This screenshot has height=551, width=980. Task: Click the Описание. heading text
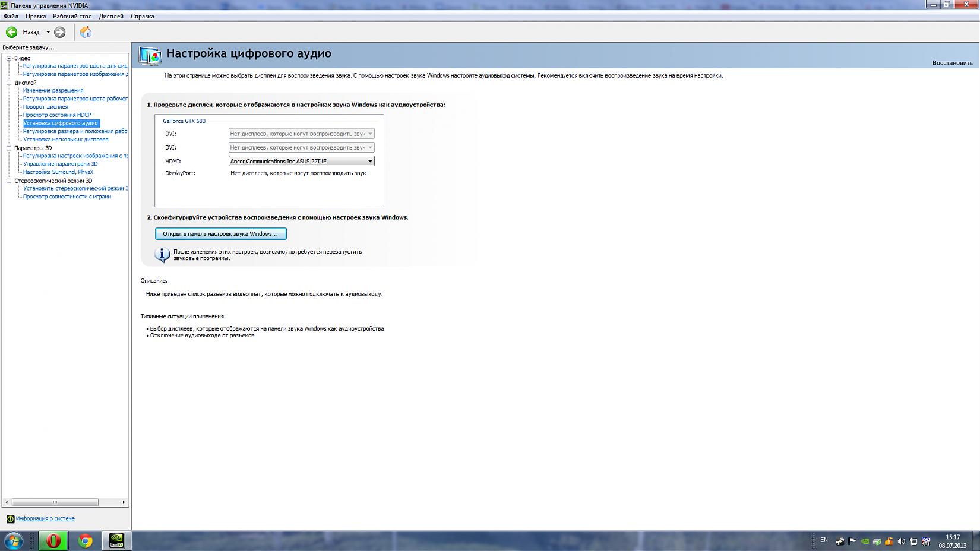pyautogui.click(x=154, y=281)
